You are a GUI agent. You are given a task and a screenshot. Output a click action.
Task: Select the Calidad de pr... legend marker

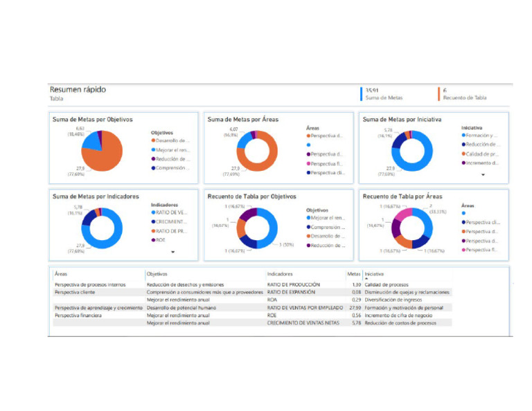pyautogui.click(x=463, y=154)
